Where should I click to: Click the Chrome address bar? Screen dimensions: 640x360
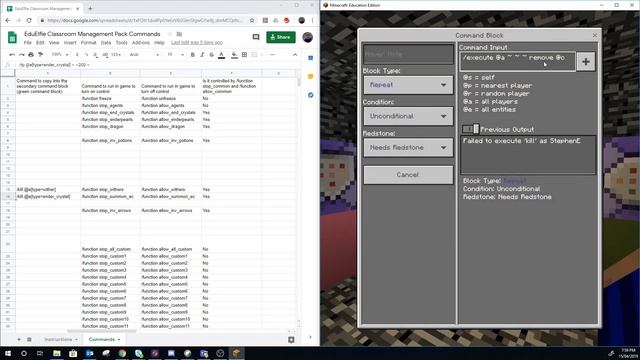(145, 20)
